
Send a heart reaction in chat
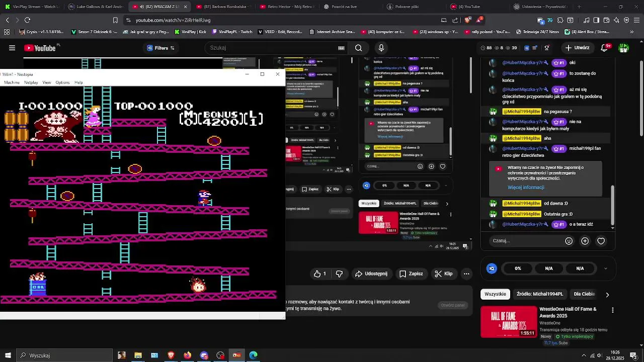pos(601,241)
